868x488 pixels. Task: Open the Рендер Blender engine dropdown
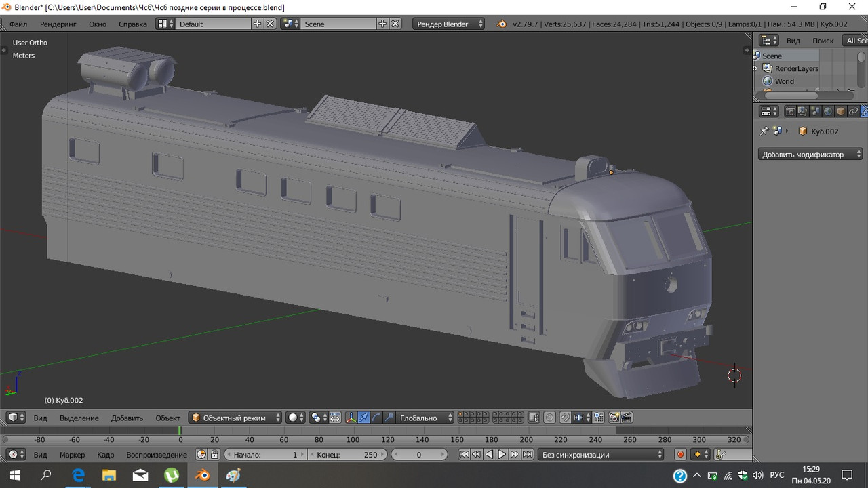tap(448, 24)
